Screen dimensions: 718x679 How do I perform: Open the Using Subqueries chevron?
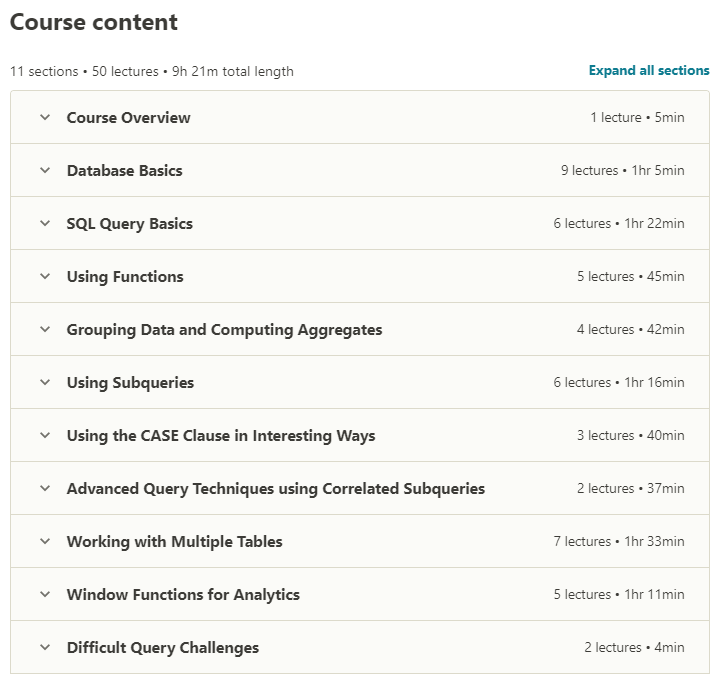[x=45, y=383]
